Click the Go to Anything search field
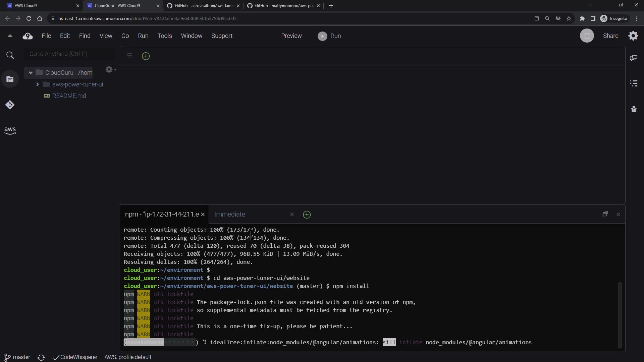This screenshot has width=644, height=362. [x=69, y=54]
